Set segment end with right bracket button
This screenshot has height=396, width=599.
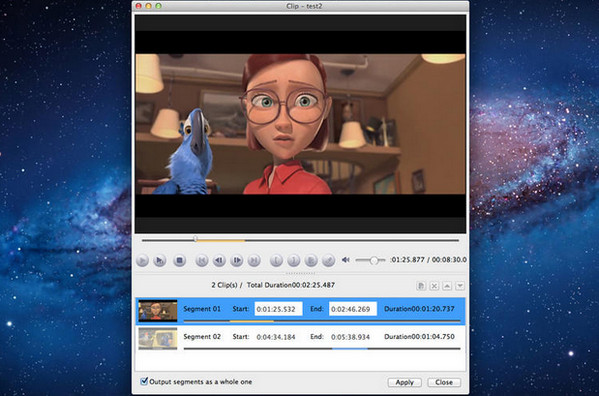pos(293,261)
